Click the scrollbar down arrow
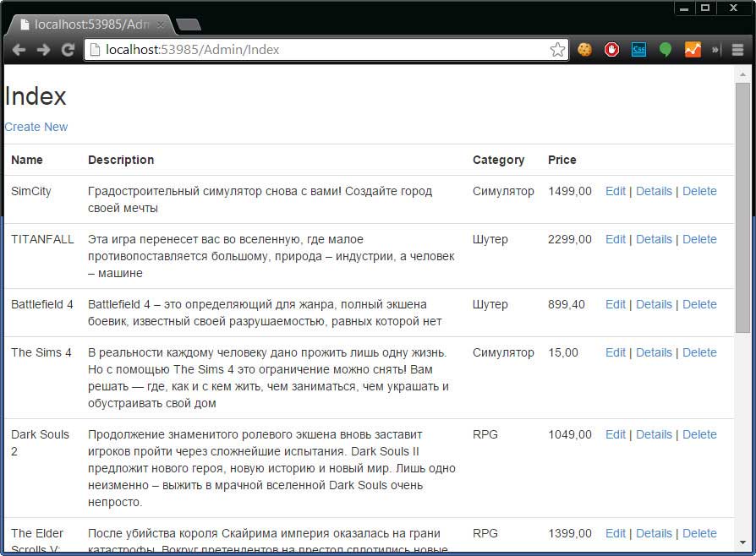 click(742, 543)
